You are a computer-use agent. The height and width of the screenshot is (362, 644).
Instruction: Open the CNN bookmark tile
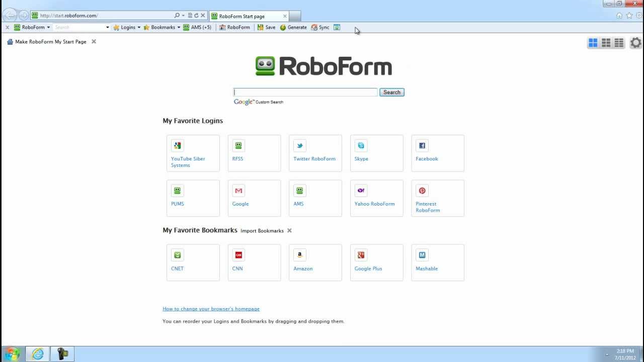pos(254,262)
